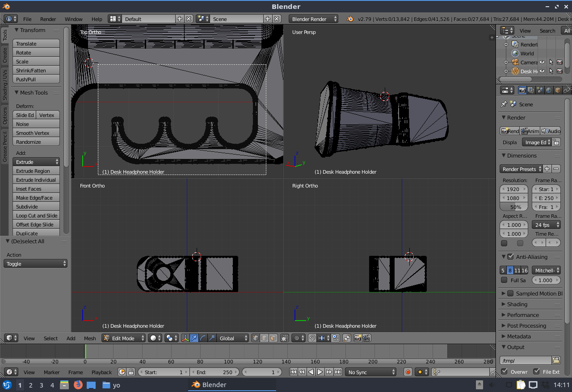572x392 pixels.
Task: Toggle limit selection to visible icon
Action: [285, 338]
